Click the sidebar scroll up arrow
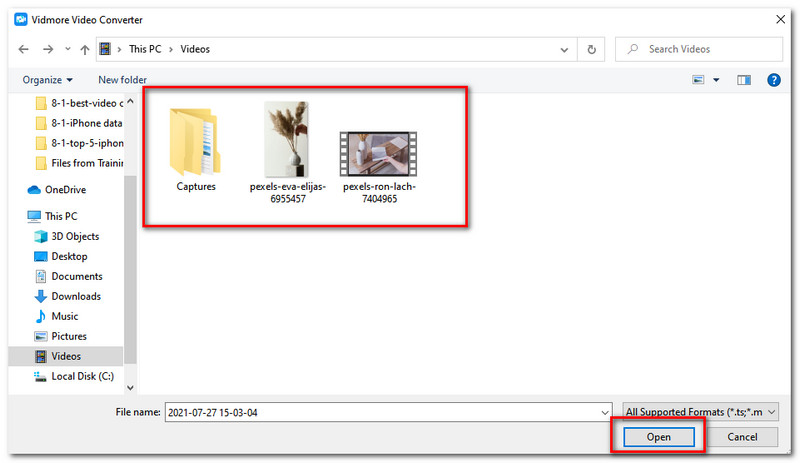 pyautogui.click(x=131, y=102)
